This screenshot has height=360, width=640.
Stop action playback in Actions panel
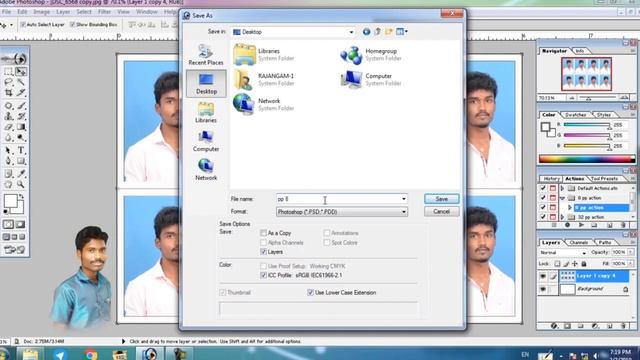point(554,225)
